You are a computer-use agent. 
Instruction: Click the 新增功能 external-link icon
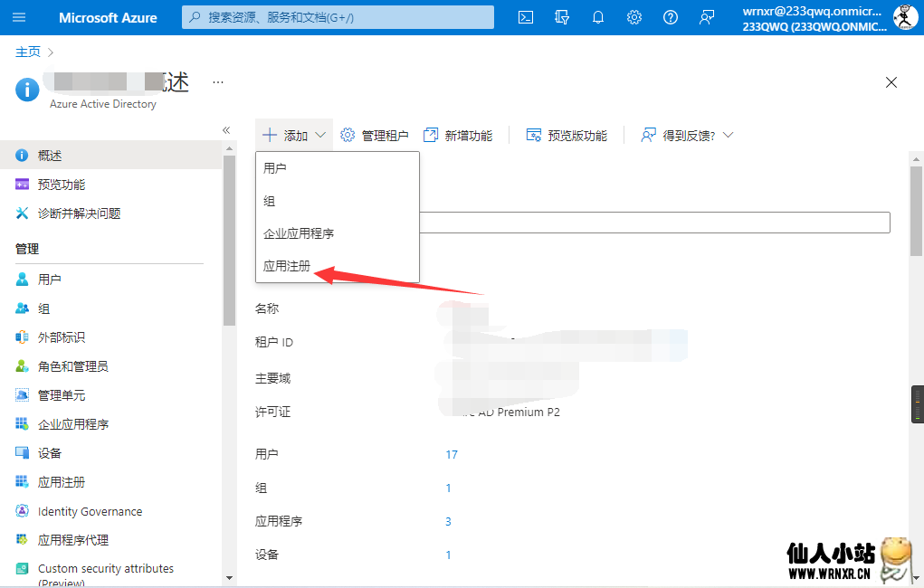pos(431,135)
